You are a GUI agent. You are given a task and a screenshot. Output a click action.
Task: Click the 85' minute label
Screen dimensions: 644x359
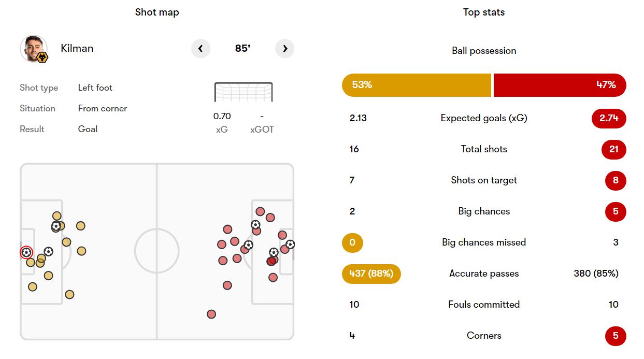pos(242,49)
